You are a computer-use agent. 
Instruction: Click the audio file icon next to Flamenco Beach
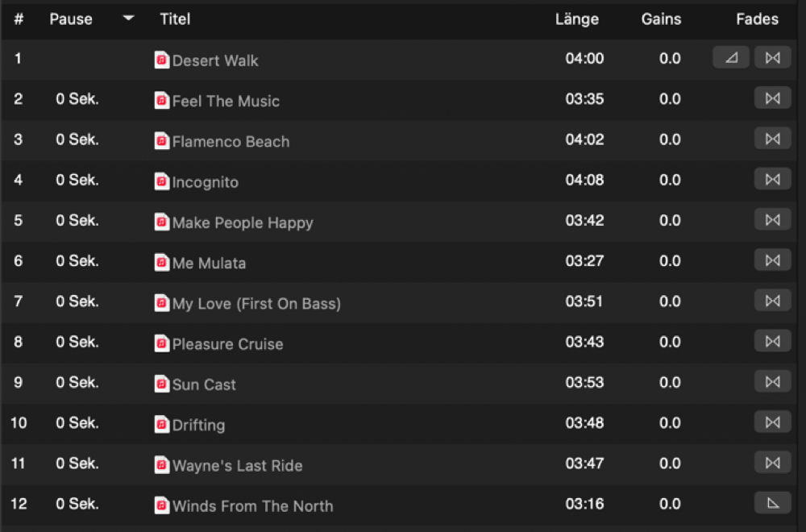coord(162,140)
